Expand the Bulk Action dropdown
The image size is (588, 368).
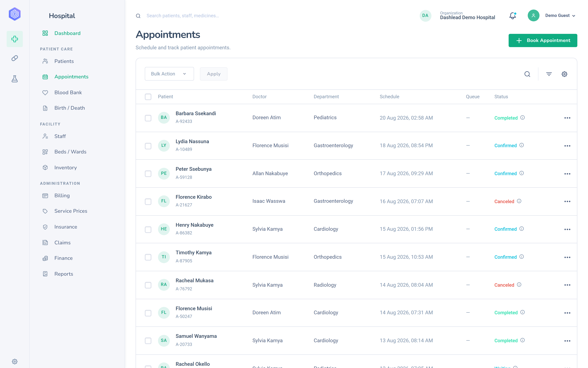tap(169, 74)
